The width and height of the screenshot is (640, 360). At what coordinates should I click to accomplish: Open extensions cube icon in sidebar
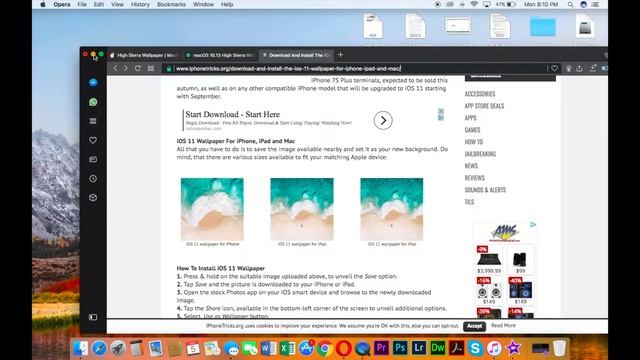tap(93, 198)
